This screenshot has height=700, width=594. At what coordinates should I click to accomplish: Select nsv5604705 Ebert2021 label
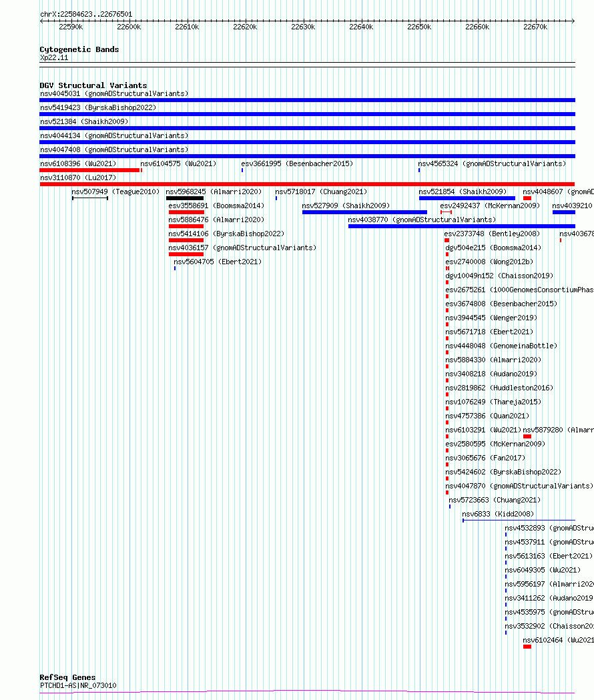coord(218,262)
